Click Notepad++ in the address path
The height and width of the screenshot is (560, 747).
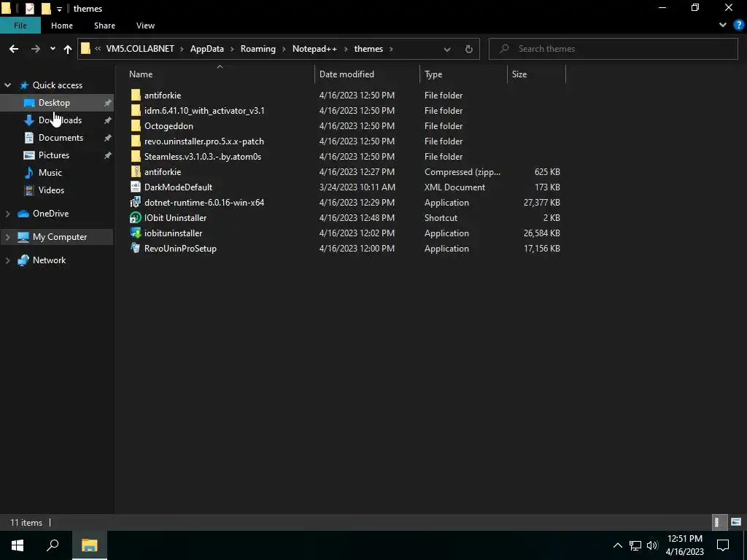[x=314, y=49]
